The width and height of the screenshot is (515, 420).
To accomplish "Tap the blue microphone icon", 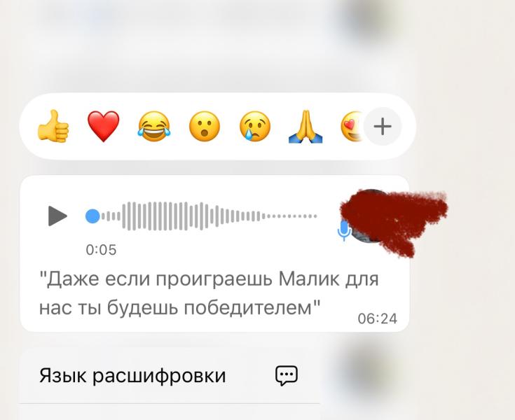I will click(343, 230).
